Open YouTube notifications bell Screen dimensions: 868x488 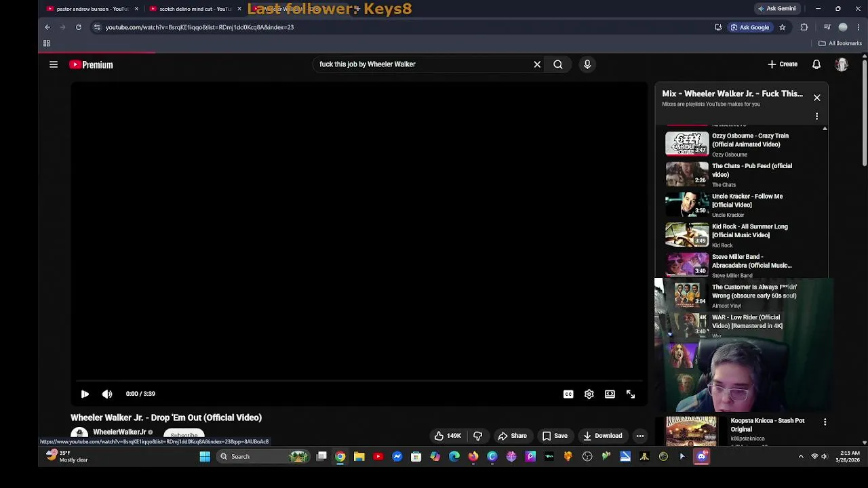point(816,64)
